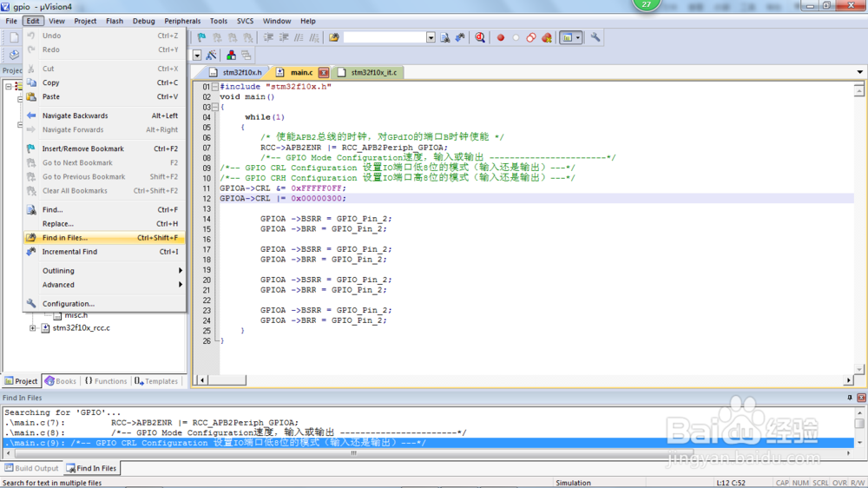Screen dimensions: 868x488
Task: Collapse the top project tree node
Action: pos(9,87)
